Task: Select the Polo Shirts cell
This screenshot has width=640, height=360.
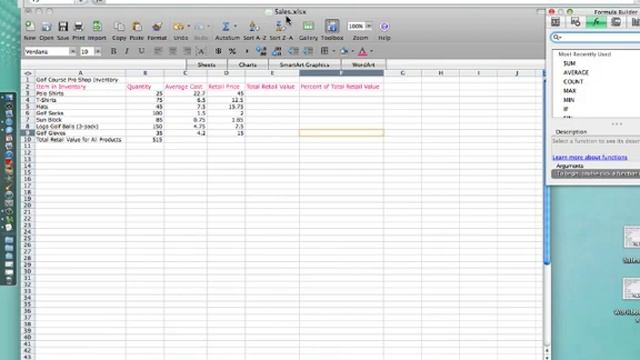Action: coord(80,93)
